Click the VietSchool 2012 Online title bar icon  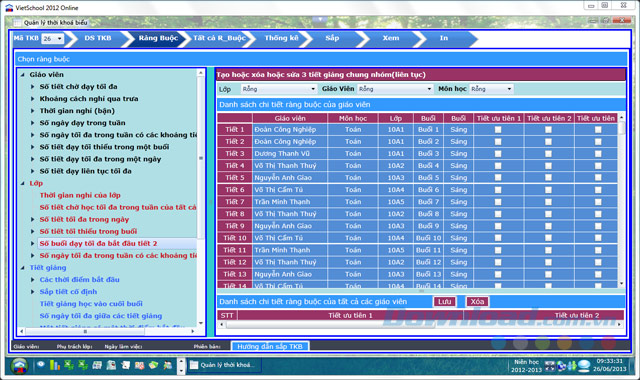point(9,7)
